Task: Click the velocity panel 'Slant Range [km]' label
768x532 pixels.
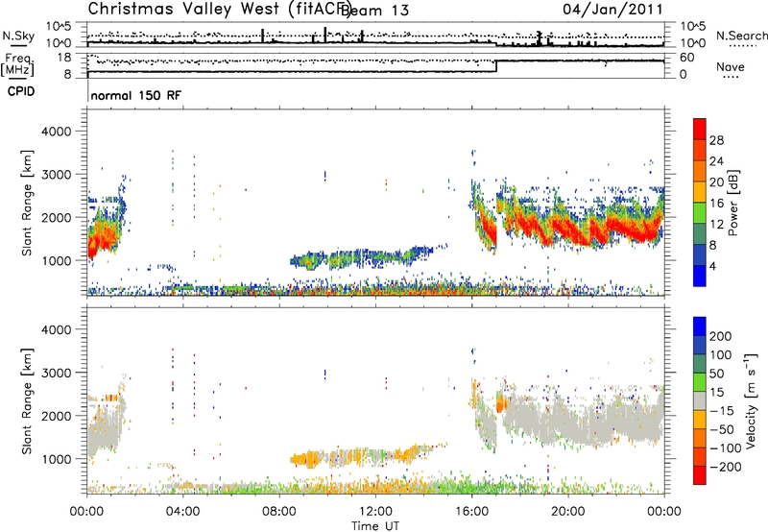Action: pos(27,401)
